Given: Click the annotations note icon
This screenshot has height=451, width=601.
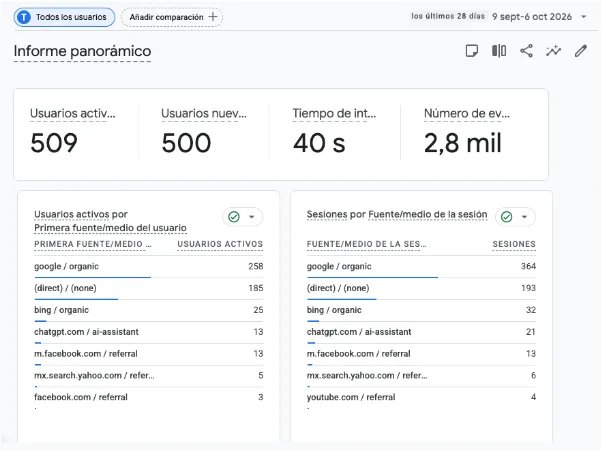Looking at the screenshot, I should click(x=471, y=51).
